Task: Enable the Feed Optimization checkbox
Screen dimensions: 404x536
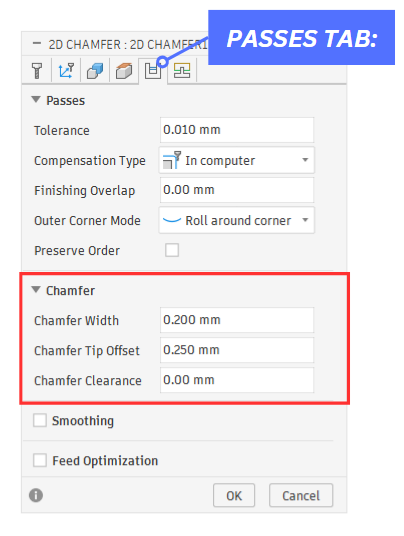Action: pyautogui.click(x=40, y=460)
